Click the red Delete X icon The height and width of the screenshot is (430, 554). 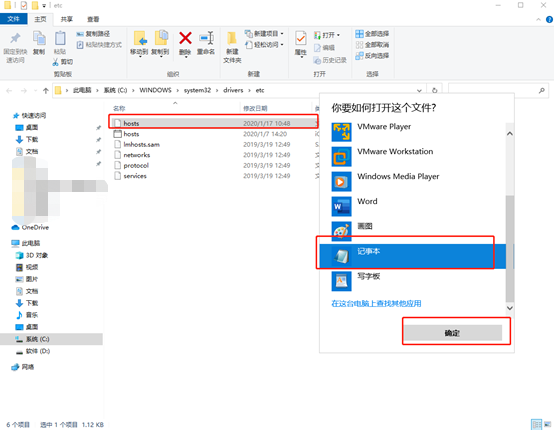(x=185, y=38)
